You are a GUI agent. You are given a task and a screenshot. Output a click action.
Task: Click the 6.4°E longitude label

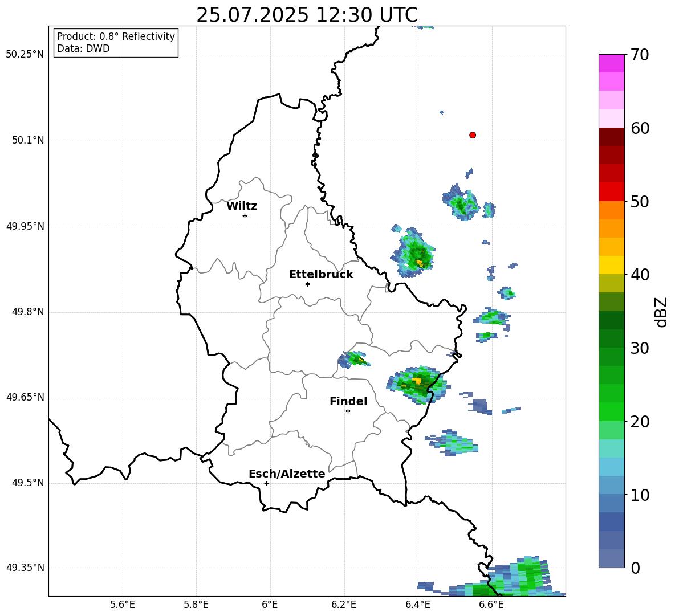[417, 605]
